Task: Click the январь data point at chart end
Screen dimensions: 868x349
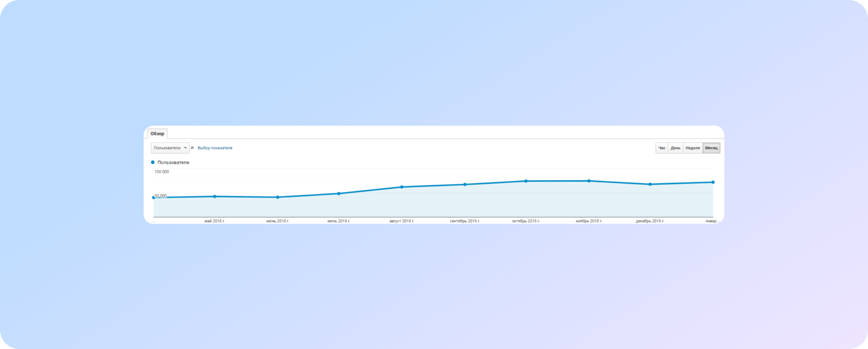Action: (x=713, y=182)
